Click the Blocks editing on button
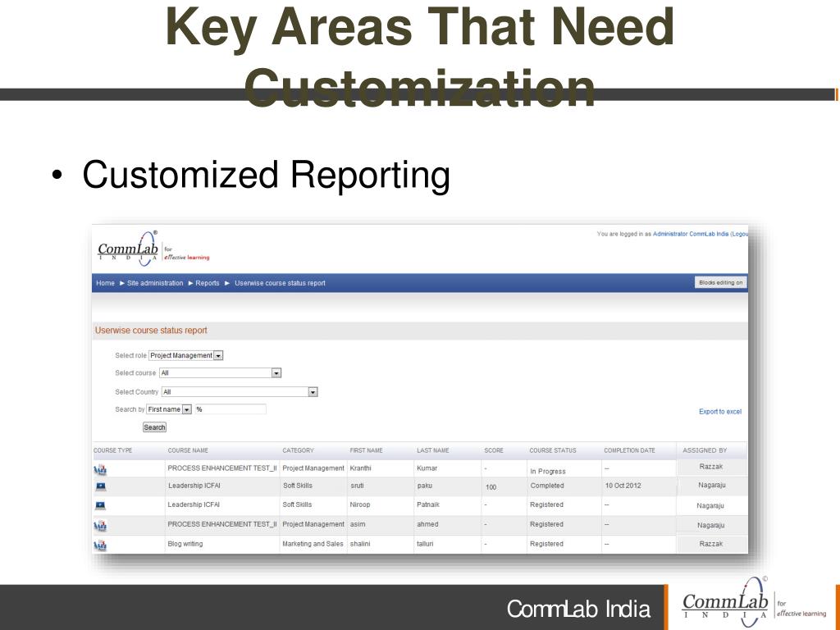This screenshot has height=630, width=840. (720, 282)
